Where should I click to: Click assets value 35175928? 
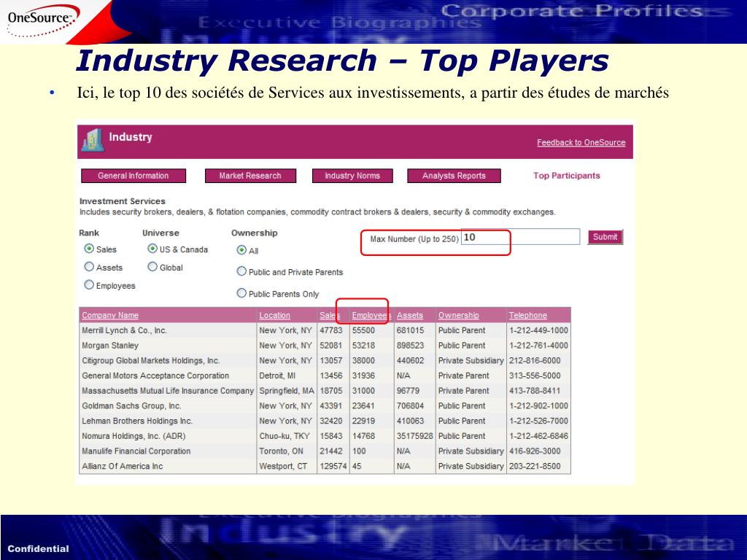click(415, 436)
